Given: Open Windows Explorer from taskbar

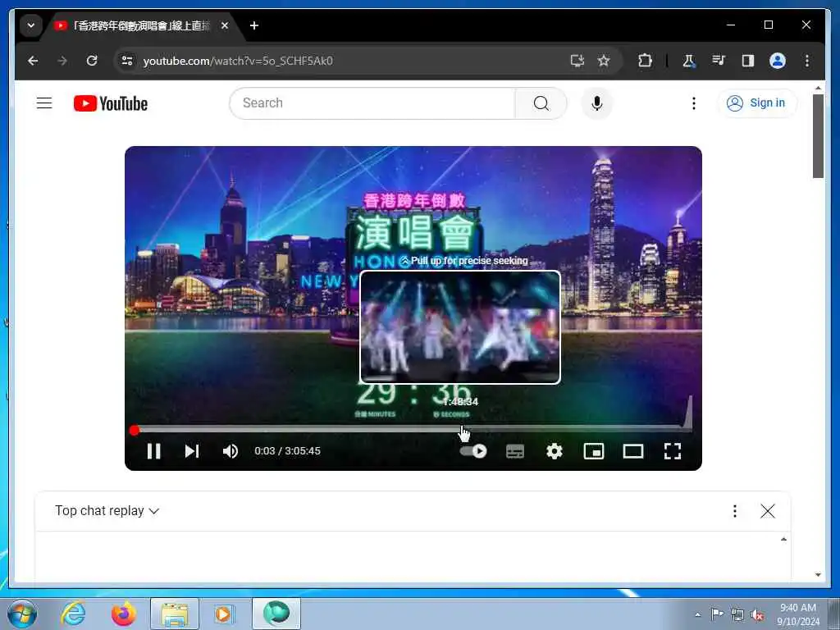Looking at the screenshot, I should 175,614.
